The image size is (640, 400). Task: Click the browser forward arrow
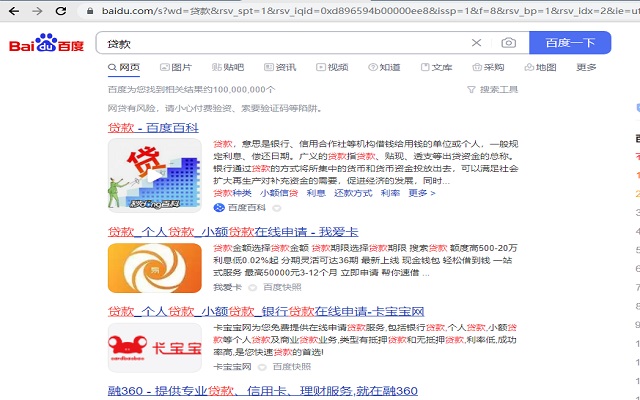click(37, 11)
